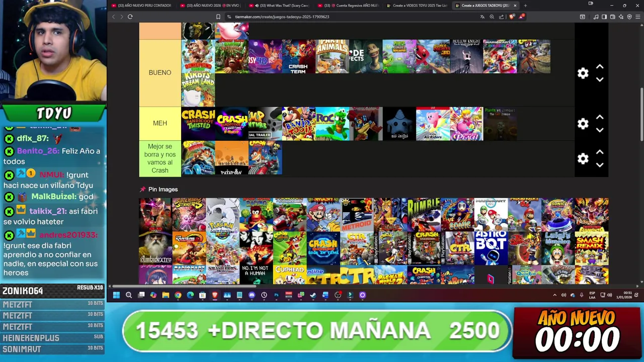Open the Windows Start menu
This screenshot has width=644, height=362.
point(116,295)
